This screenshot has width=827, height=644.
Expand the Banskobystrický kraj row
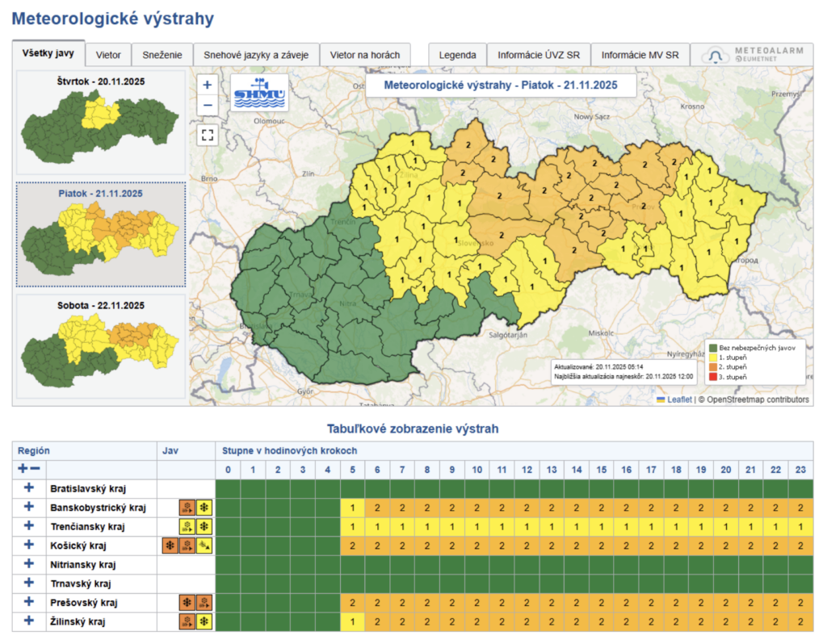29,507
